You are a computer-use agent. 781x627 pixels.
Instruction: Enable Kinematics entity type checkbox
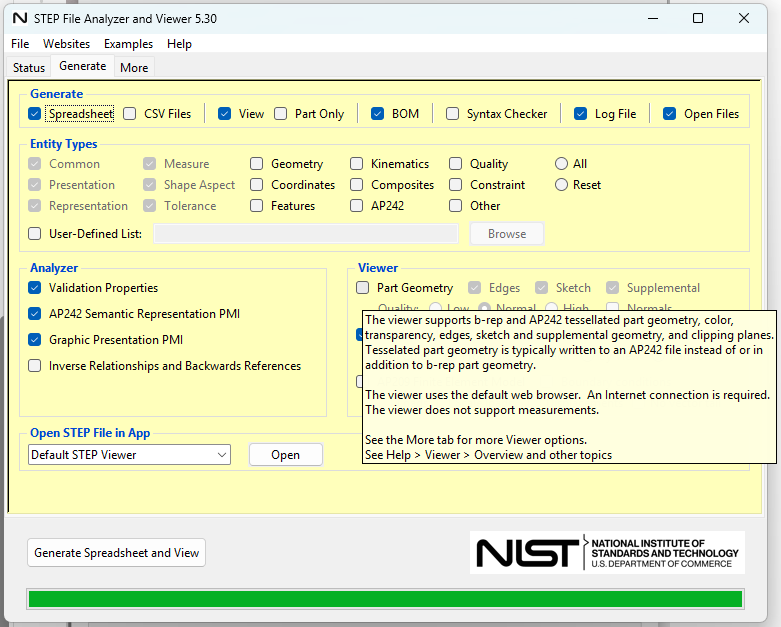[357, 164]
